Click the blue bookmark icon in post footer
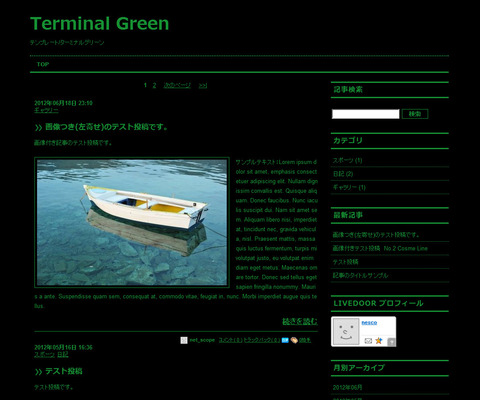480x400 pixels. [285, 340]
